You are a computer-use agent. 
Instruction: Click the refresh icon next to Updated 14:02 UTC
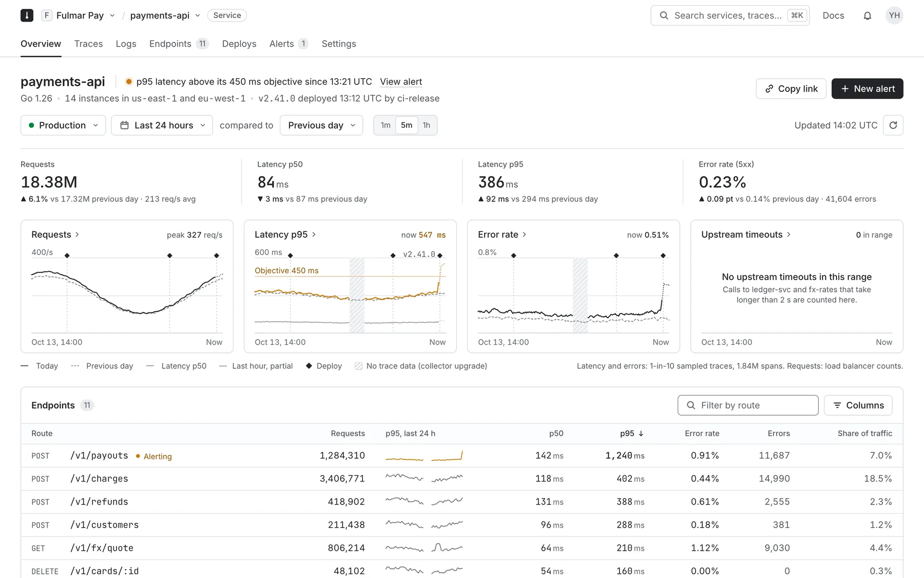893,125
